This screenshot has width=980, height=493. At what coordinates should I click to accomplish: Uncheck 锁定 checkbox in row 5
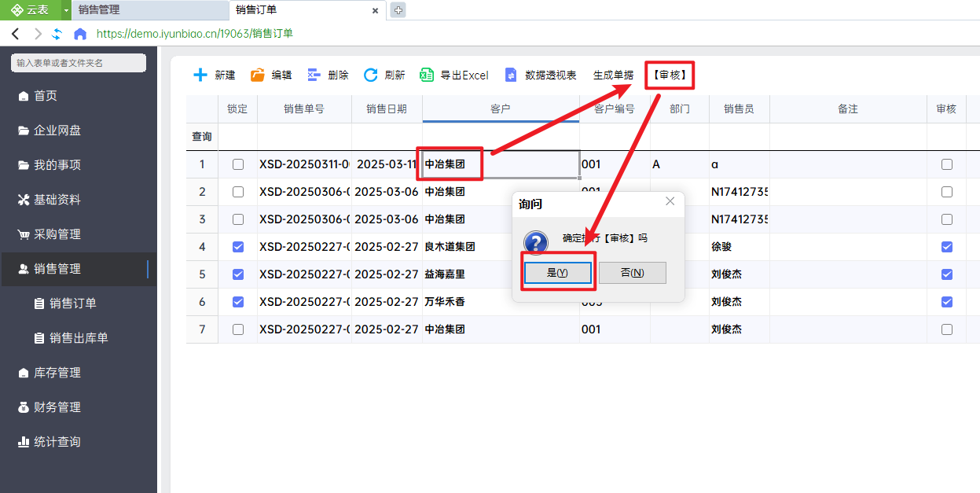pyautogui.click(x=238, y=274)
